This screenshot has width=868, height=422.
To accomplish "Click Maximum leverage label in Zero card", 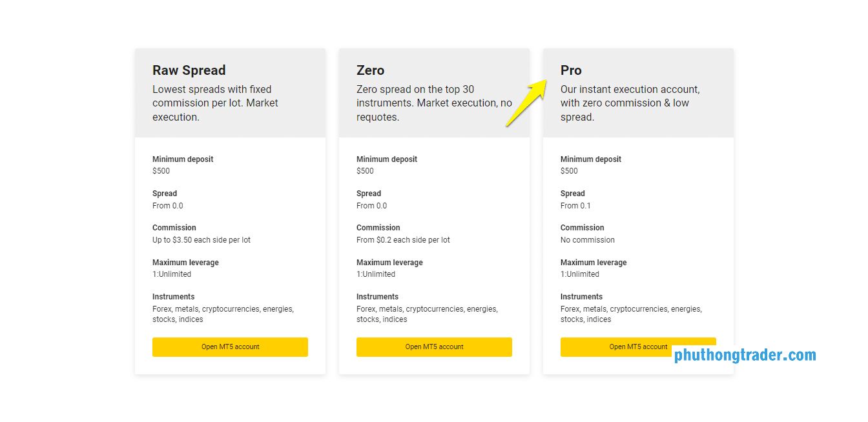I will pos(389,263).
